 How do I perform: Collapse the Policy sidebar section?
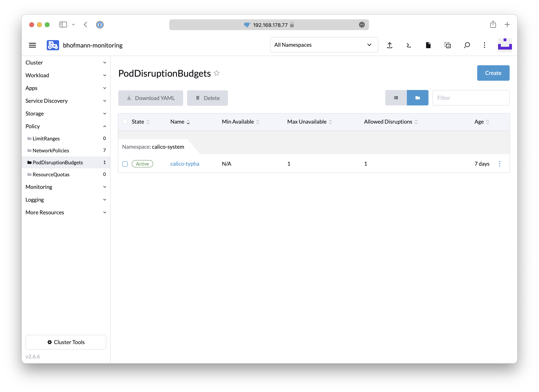[x=66, y=126]
